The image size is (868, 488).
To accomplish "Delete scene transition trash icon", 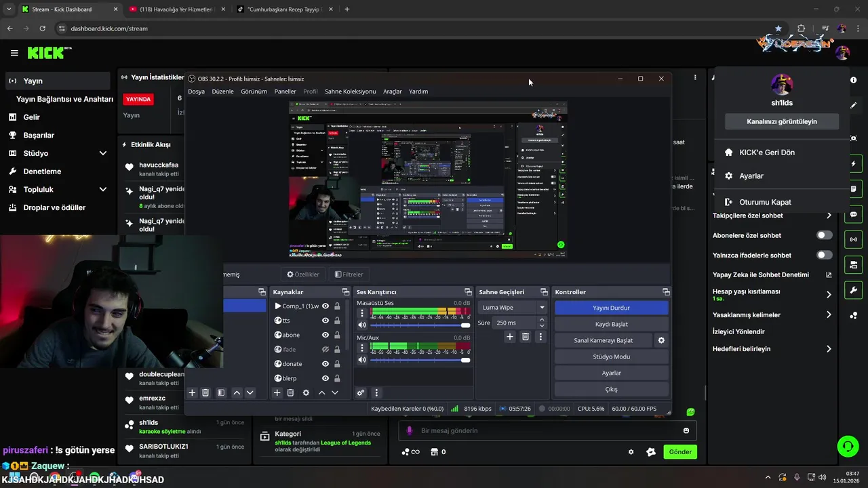I will point(525,337).
